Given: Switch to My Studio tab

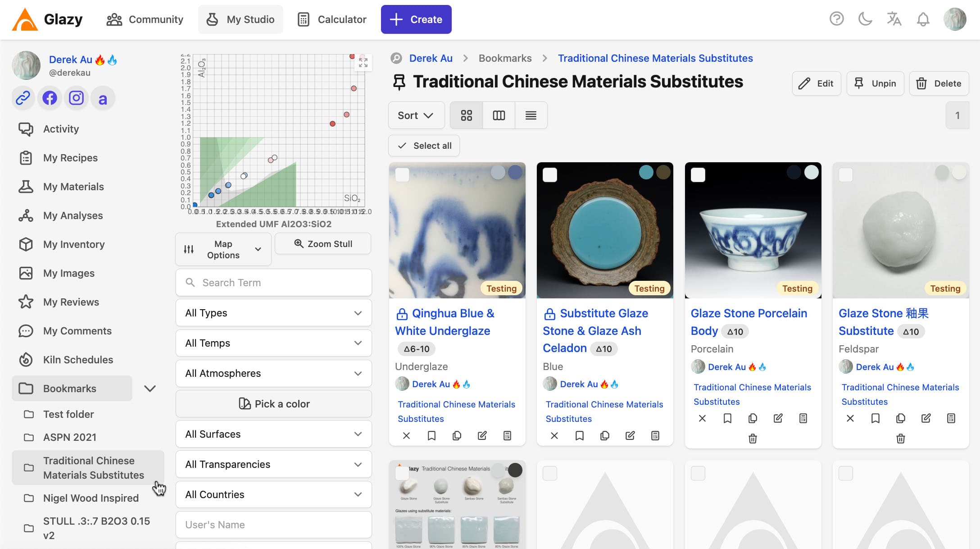Looking at the screenshot, I should [x=240, y=19].
